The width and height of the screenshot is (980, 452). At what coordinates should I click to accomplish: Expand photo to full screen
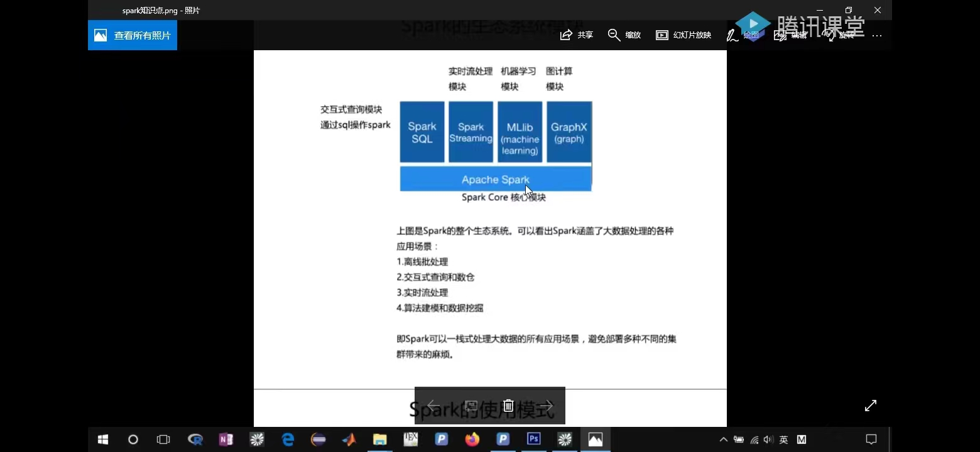coord(870,406)
